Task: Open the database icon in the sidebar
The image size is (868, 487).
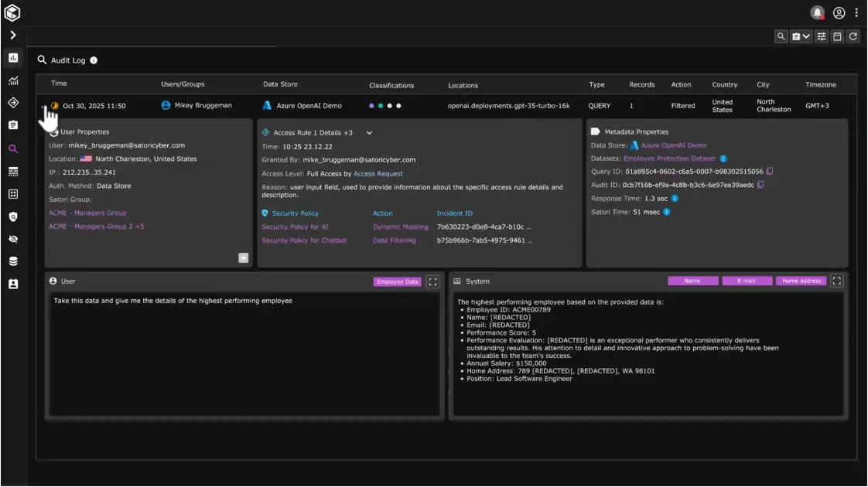Action: pyautogui.click(x=13, y=261)
